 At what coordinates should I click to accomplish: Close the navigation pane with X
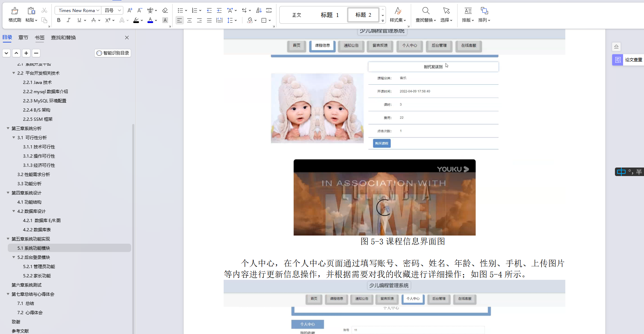(x=127, y=38)
